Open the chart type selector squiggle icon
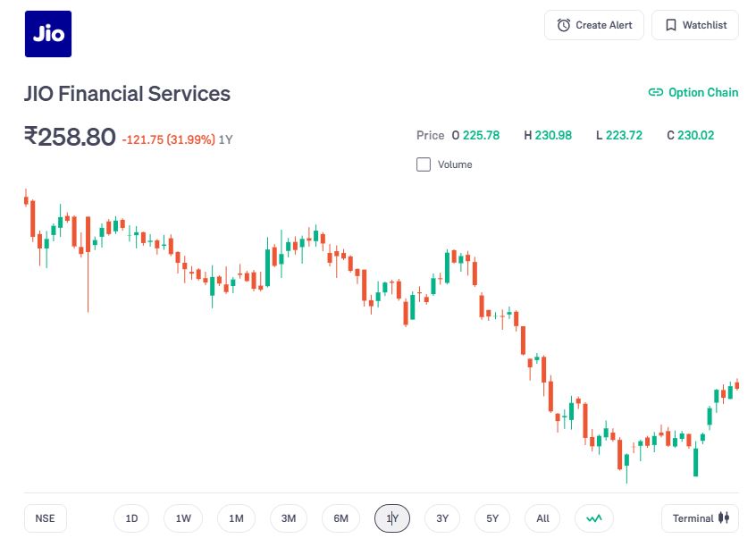The image size is (756, 547). click(x=594, y=518)
